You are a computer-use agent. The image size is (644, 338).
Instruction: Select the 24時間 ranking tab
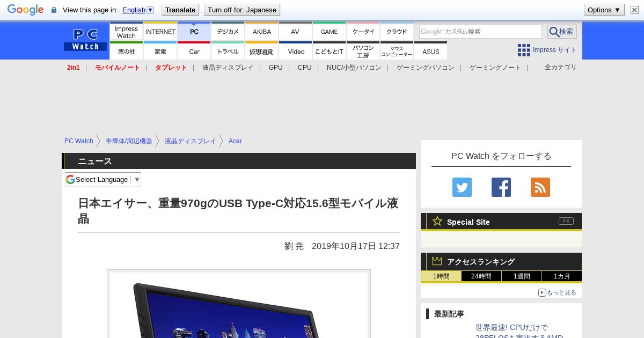tap(481, 276)
